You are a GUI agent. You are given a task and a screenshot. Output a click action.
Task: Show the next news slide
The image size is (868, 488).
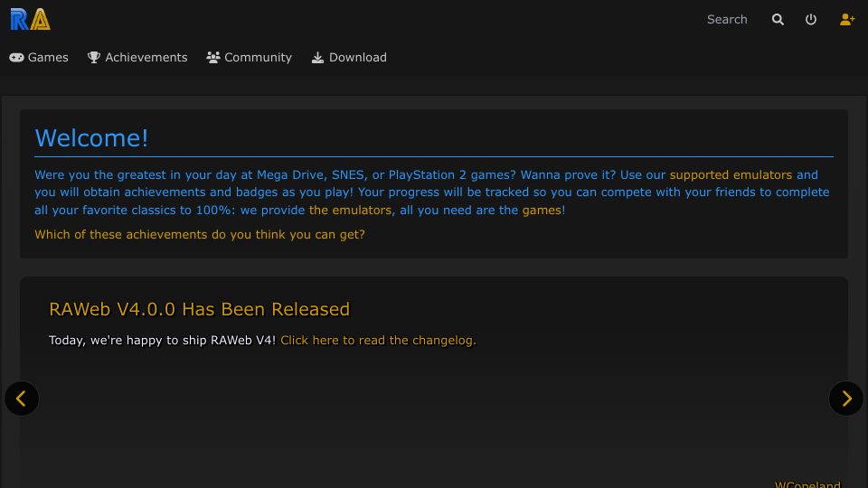point(846,399)
